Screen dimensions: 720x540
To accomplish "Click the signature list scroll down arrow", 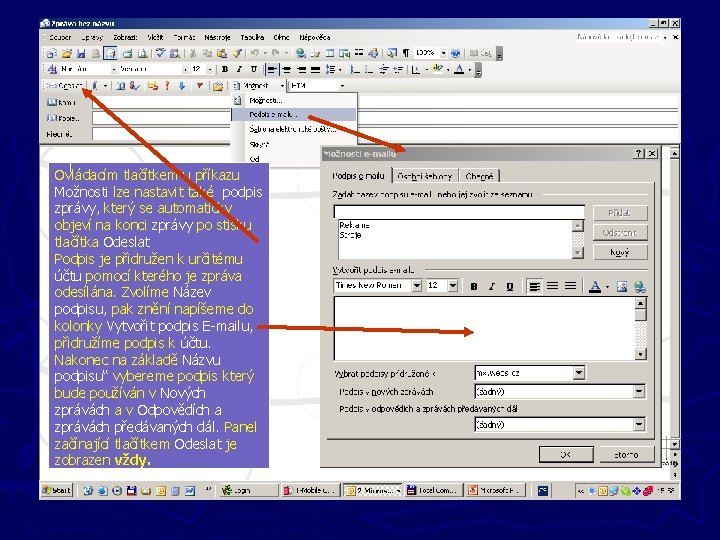I will coord(578,253).
